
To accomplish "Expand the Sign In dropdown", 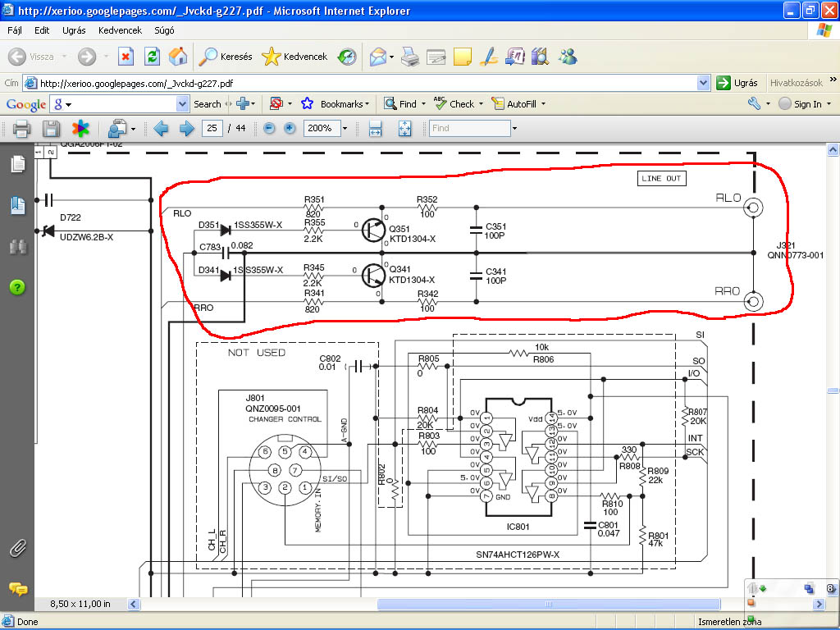I will (829, 104).
